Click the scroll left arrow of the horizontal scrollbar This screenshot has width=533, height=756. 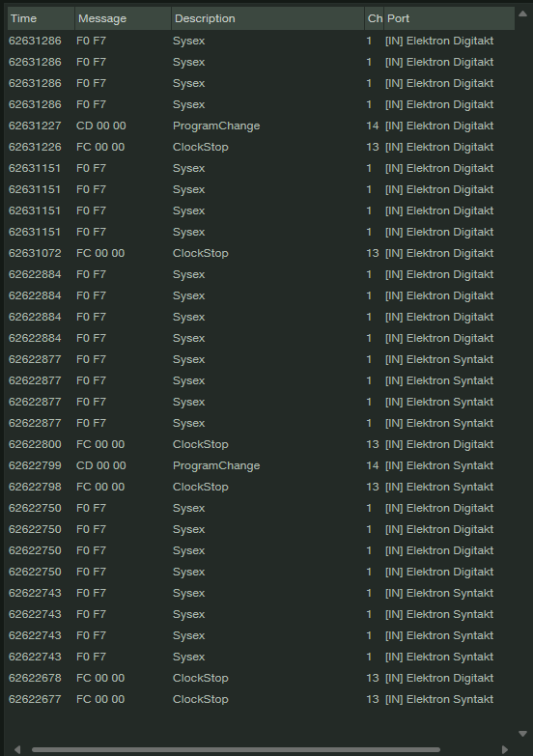point(17,750)
